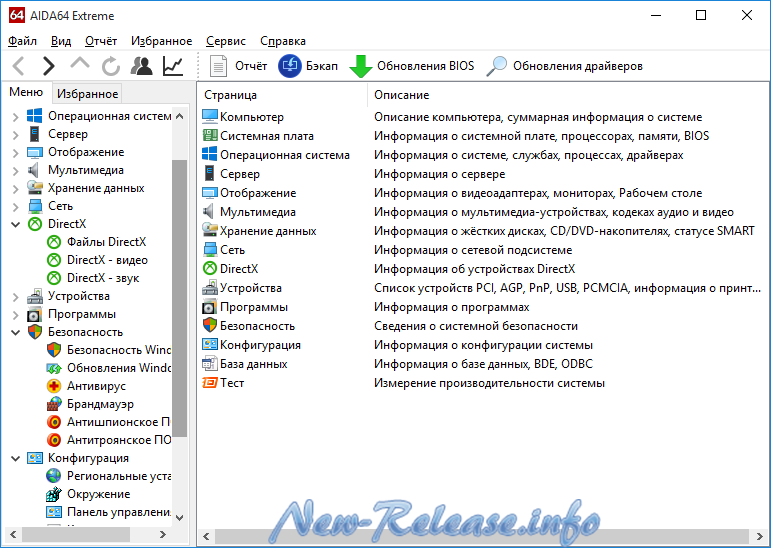Select the Компьютер icon in the page list

[210, 117]
